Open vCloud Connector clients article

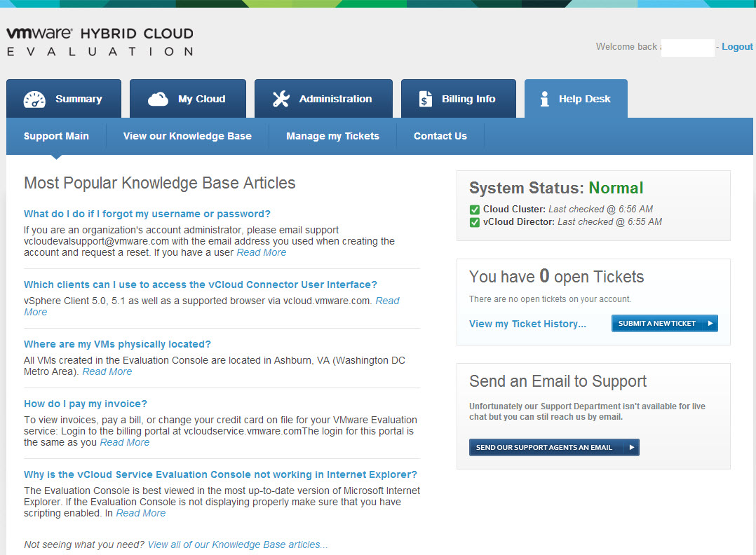click(x=201, y=285)
